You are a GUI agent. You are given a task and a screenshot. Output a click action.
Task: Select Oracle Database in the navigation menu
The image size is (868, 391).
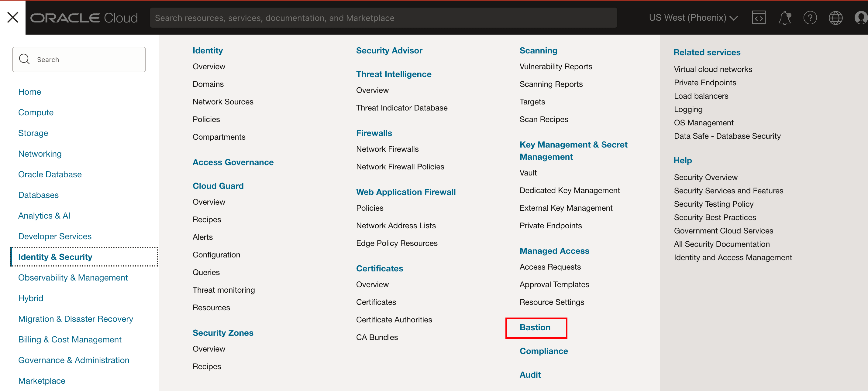click(50, 174)
